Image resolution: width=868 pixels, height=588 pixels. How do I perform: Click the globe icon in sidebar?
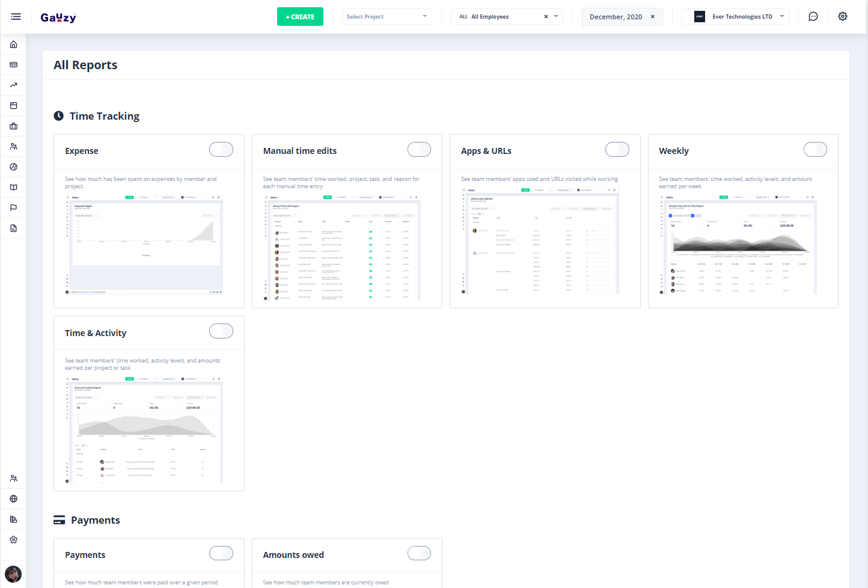tap(13, 499)
